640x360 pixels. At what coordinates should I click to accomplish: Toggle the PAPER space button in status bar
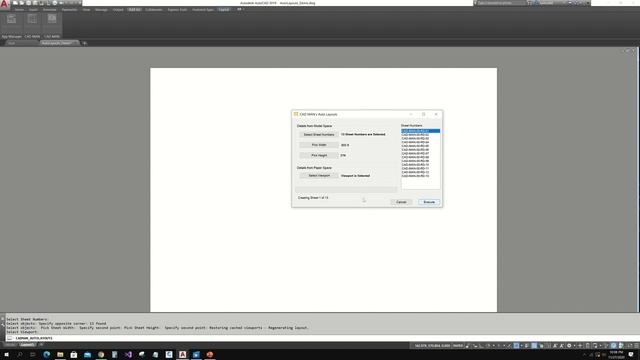point(458,346)
